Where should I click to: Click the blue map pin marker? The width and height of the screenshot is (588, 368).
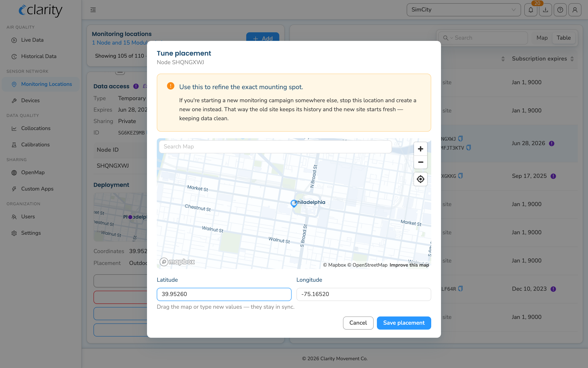point(294,203)
